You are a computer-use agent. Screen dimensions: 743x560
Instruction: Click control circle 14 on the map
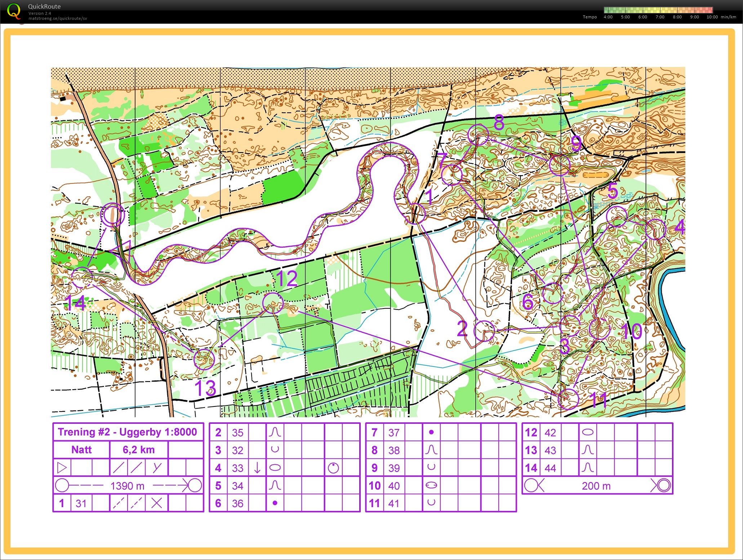(x=82, y=277)
